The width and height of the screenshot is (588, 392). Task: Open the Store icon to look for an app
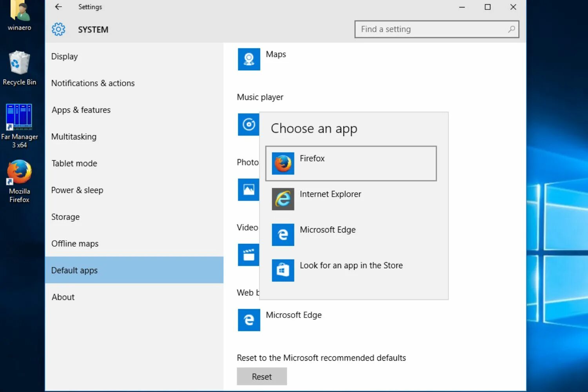tap(283, 270)
